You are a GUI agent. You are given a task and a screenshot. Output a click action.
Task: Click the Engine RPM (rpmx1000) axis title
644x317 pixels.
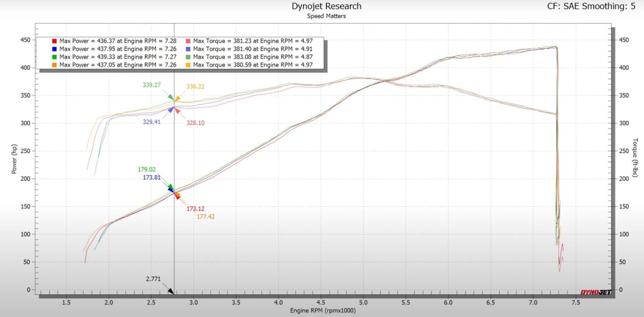pos(323,311)
